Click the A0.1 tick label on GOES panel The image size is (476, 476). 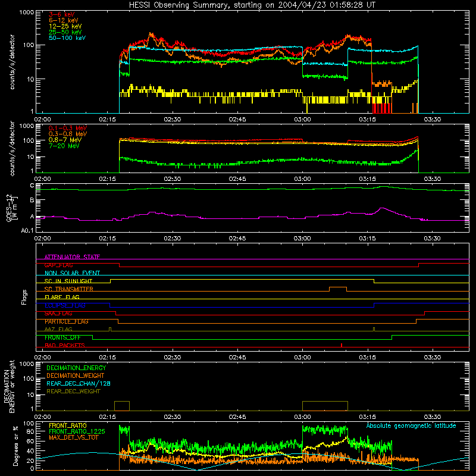[27, 230]
